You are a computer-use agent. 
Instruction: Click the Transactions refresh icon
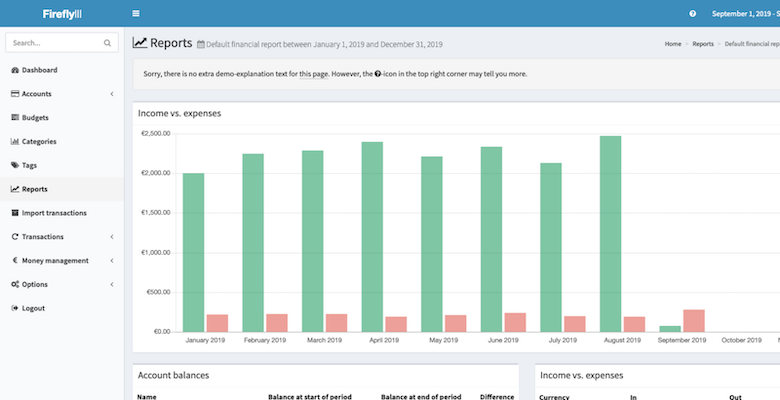click(14, 237)
